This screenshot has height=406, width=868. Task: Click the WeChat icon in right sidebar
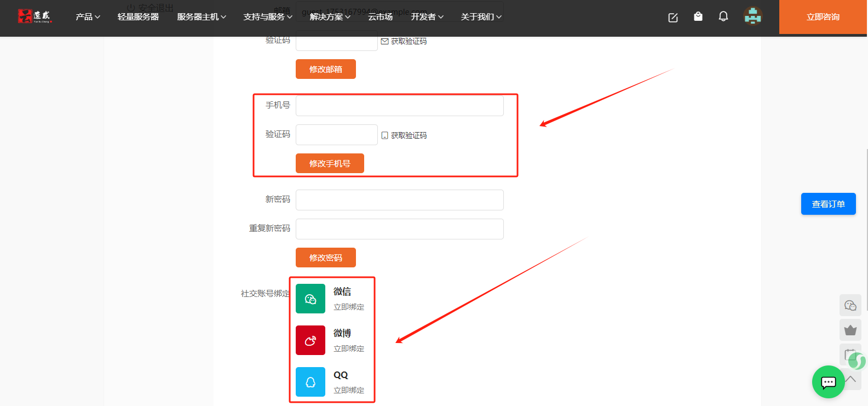[x=850, y=305]
